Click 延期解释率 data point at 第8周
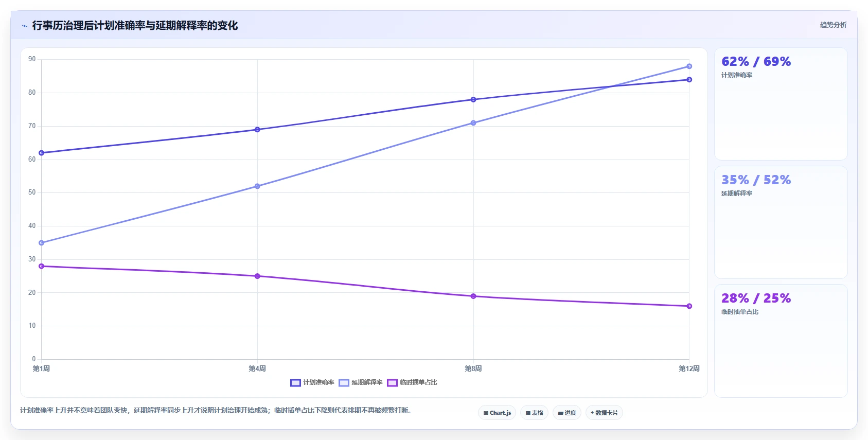868x440 pixels. (x=473, y=123)
